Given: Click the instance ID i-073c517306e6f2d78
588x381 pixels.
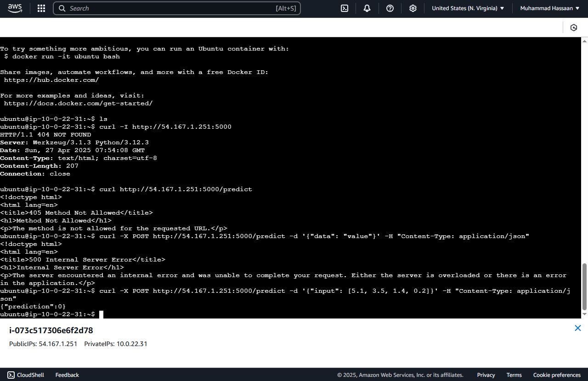Looking at the screenshot, I should (51, 330).
